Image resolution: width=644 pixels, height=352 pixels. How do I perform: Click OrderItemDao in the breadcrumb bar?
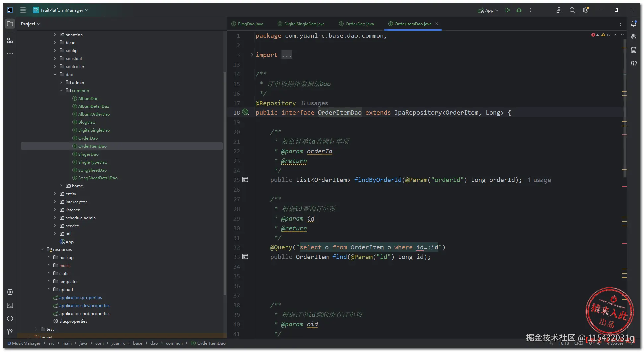pos(208,343)
